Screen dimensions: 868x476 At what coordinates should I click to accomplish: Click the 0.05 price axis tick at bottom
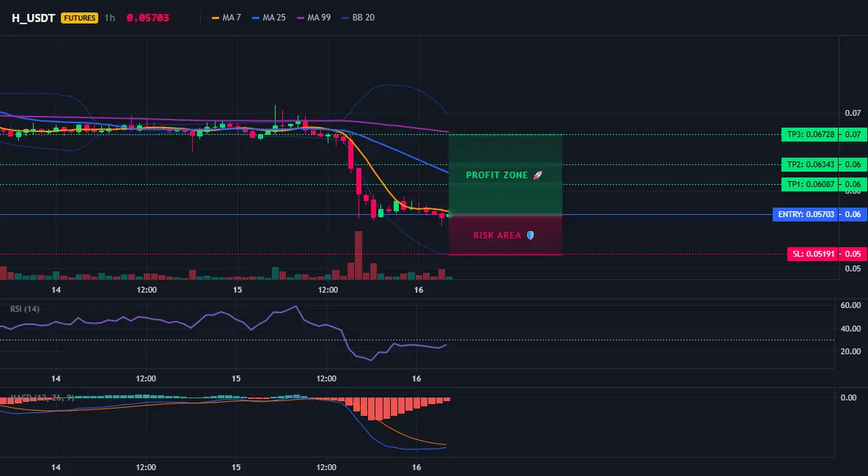(853, 268)
